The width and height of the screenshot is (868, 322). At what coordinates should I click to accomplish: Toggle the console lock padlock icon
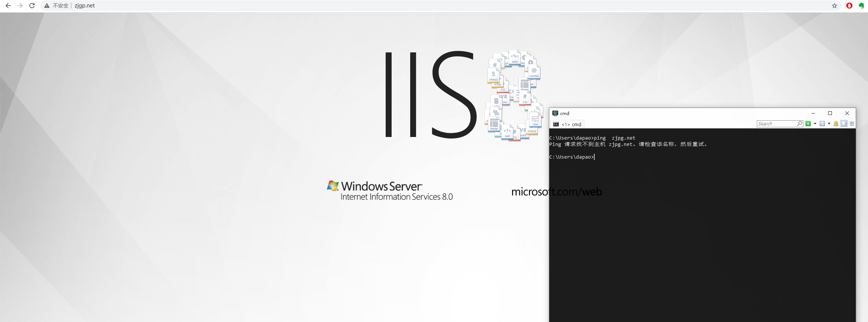(836, 124)
